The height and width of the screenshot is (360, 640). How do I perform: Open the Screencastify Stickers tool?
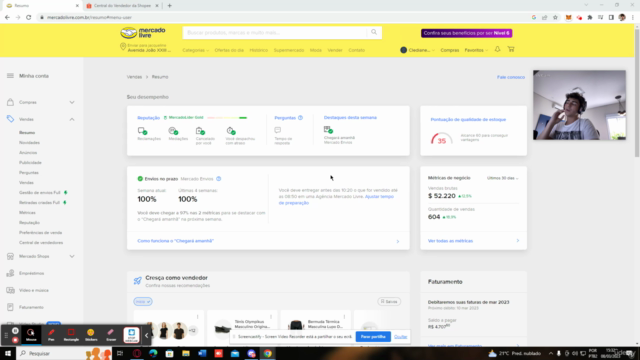point(91,335)
